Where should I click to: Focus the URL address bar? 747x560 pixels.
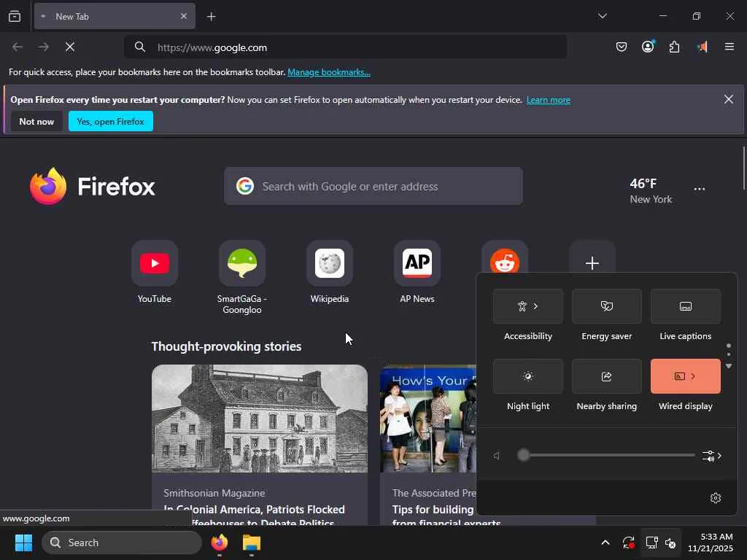(x=345, y=47)
